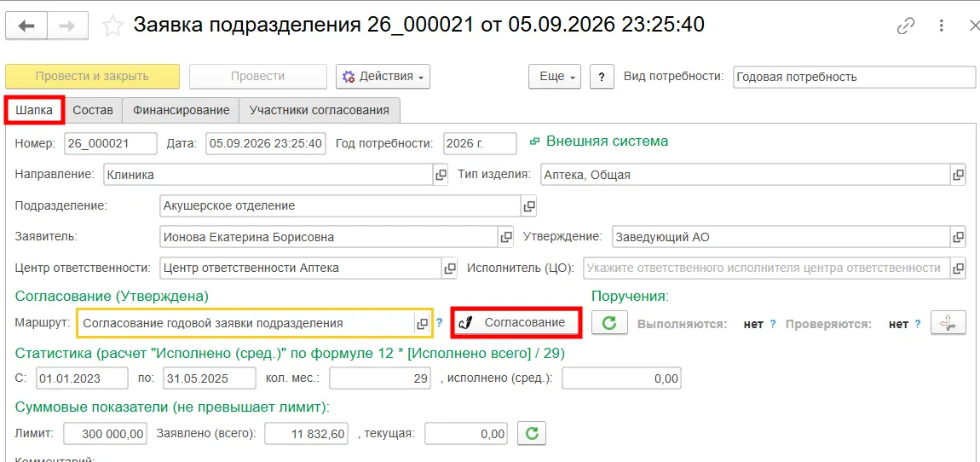
Task: Focus the Маршрут field
Action: tap(246, 323)
